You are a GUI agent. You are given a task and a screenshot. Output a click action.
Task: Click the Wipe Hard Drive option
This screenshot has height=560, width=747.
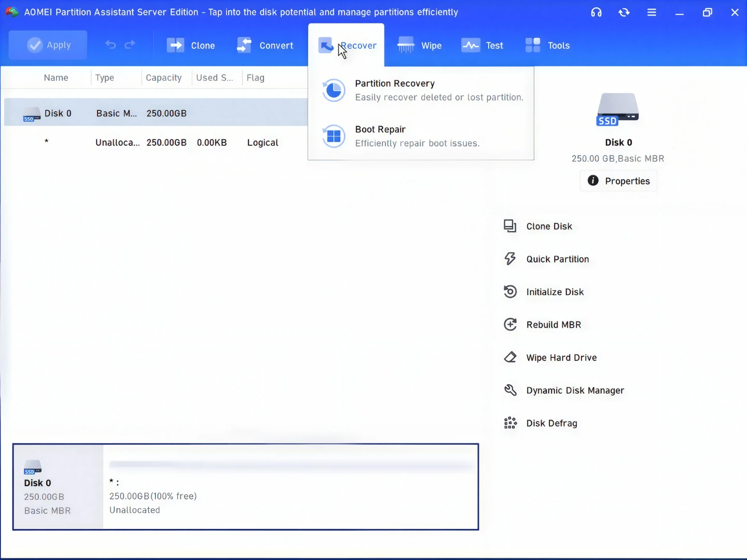pos(550,358)
